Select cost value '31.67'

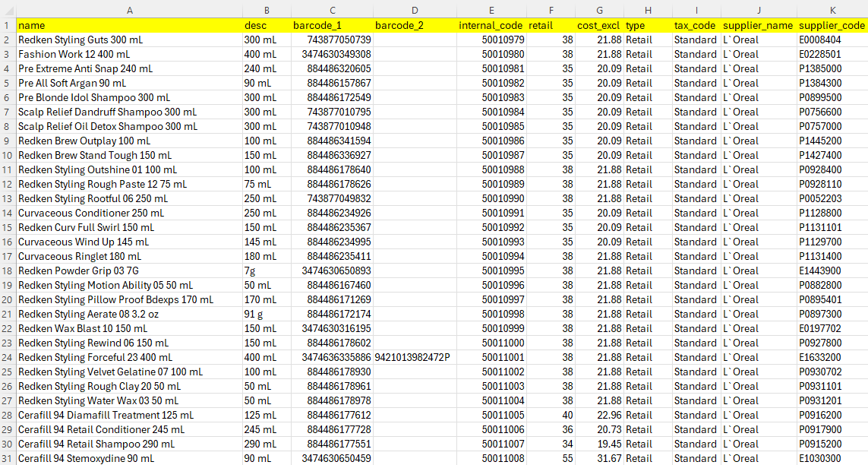pyautogui.click(x=599, y=458)
